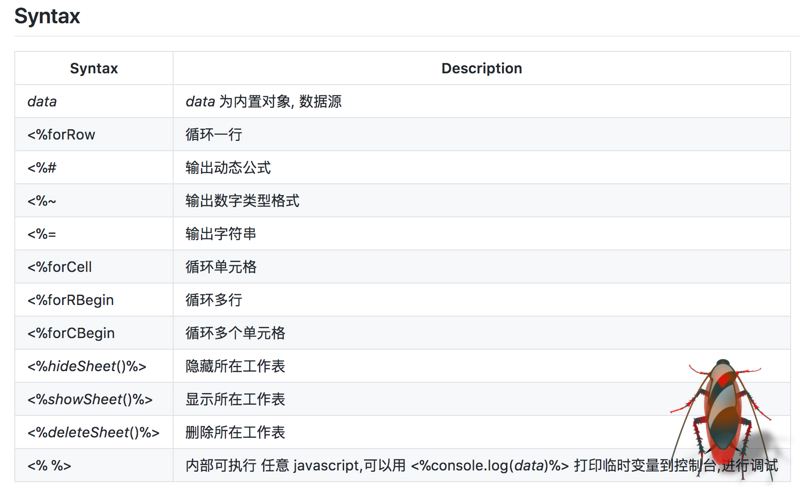Image resolution: width=800 pixels, height=491 pixels.
Task: Click the <%forCBegin syntax cell
Action: click(x=70, y=333)
